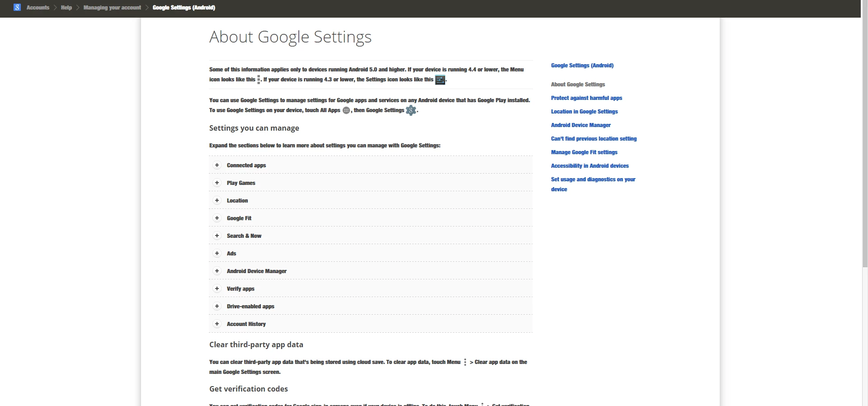Image resolution: width=868 pixels, height=406 pixels.
Task: Open Location in Google Settings link
Action: click(584, 112)
